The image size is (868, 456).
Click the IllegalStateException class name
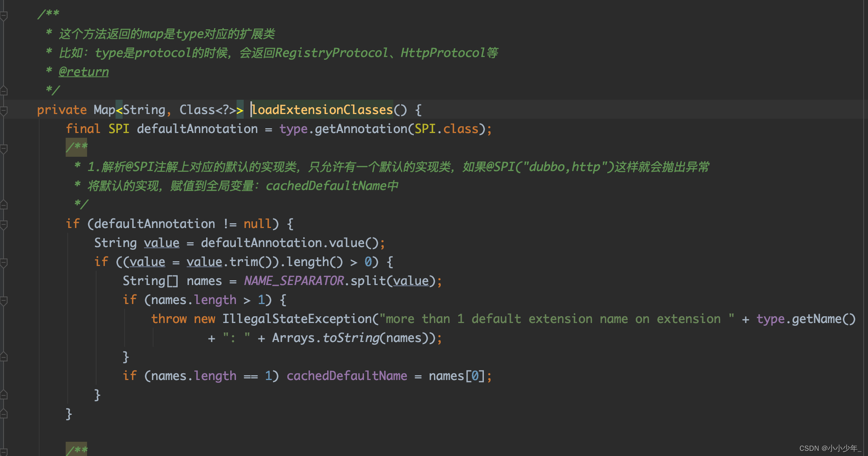coord(297,319)
